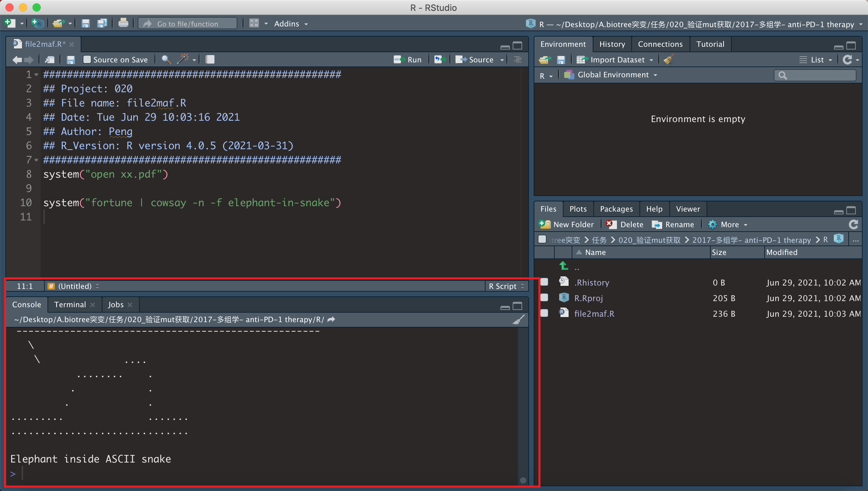
Task: Open the Packages tab
Action: click(x=616, y=209)
